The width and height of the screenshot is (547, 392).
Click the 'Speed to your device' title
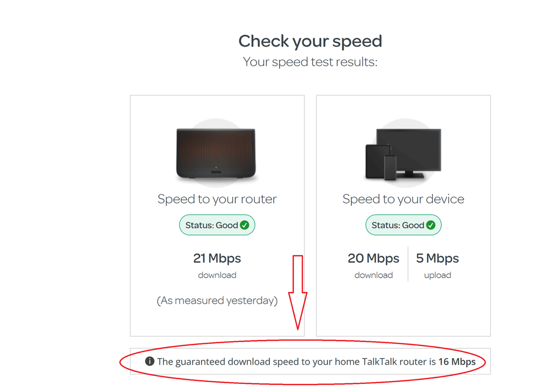tap(403, 199)
